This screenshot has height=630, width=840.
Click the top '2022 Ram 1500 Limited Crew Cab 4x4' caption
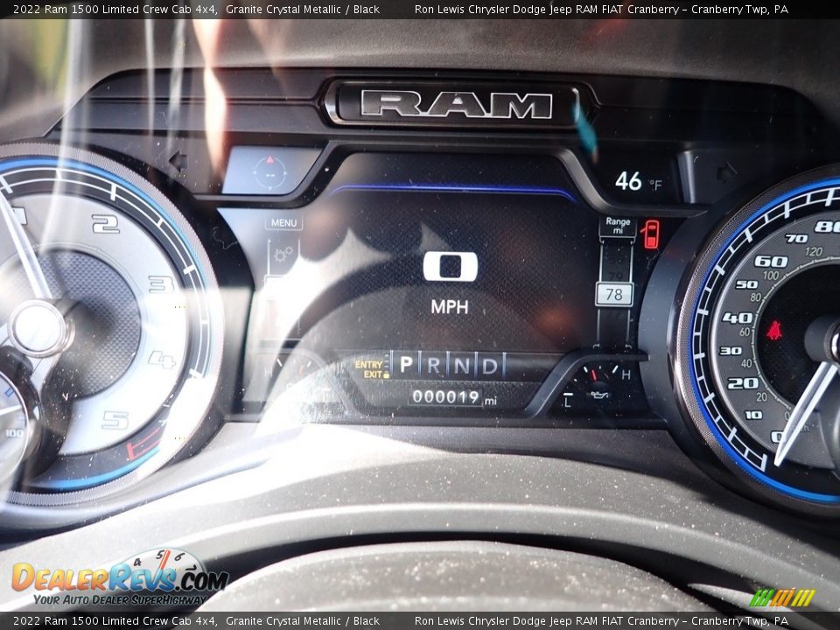coord(115,9)
